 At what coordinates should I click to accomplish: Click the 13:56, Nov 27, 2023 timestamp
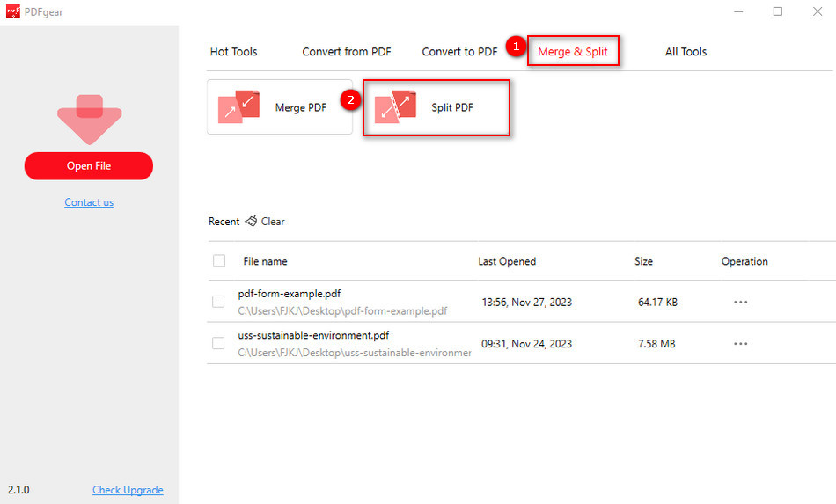(x=527, y=302)
